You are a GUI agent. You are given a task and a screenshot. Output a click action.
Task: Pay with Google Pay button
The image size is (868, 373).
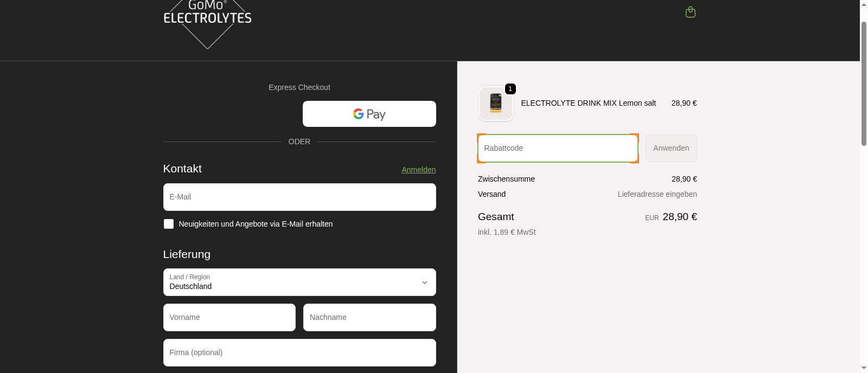[369, 114]
